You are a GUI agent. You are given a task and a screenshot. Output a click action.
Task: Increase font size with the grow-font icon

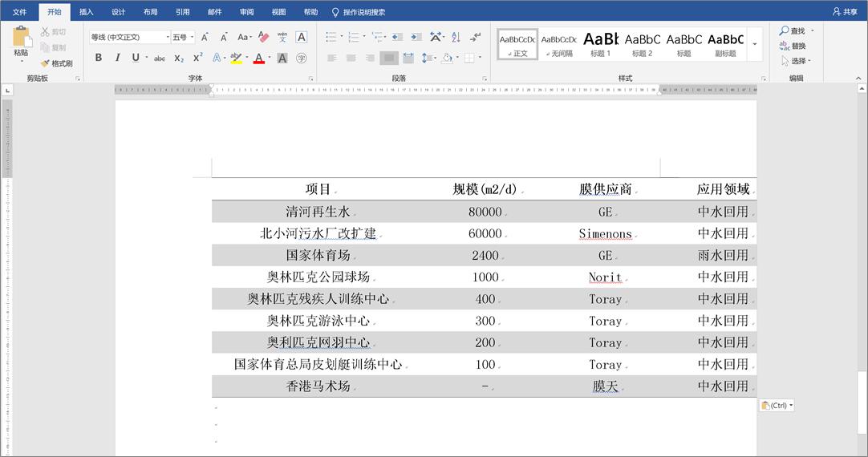[x=205, y=37]
